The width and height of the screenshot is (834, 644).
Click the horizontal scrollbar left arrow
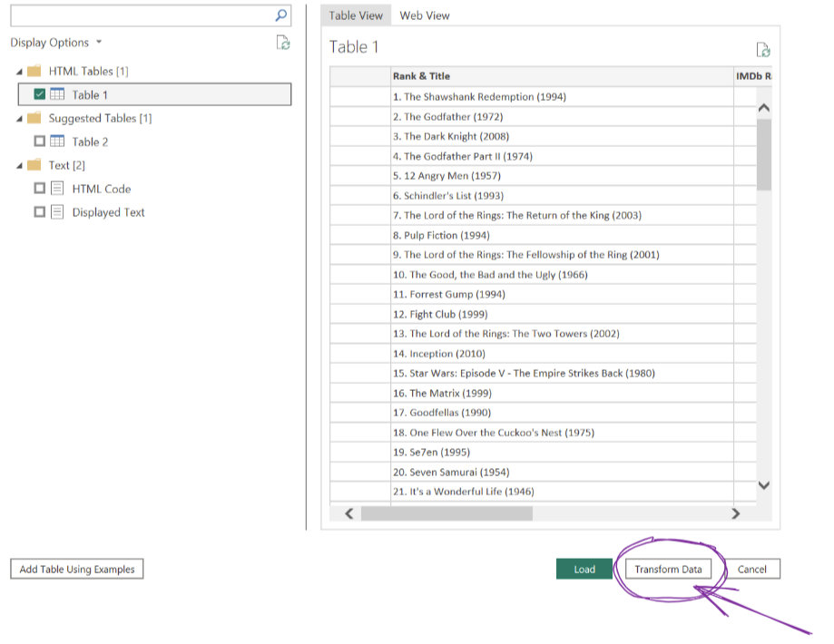click(x=348, y=513)
